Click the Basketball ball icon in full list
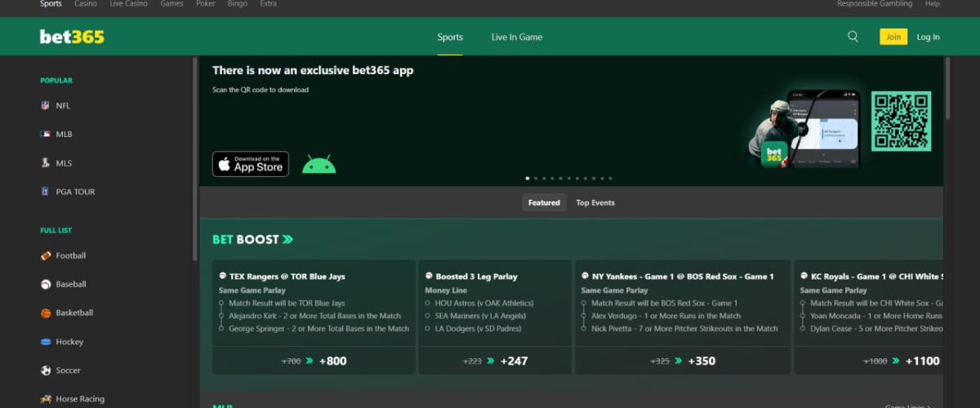 point(46,313)
